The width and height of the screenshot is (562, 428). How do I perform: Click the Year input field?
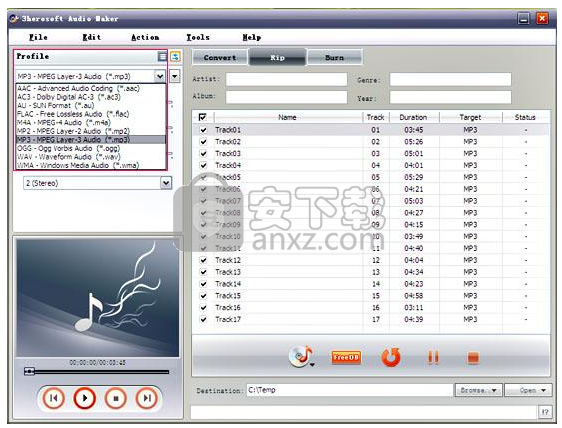pyautogui.click(x=450, y=97)
